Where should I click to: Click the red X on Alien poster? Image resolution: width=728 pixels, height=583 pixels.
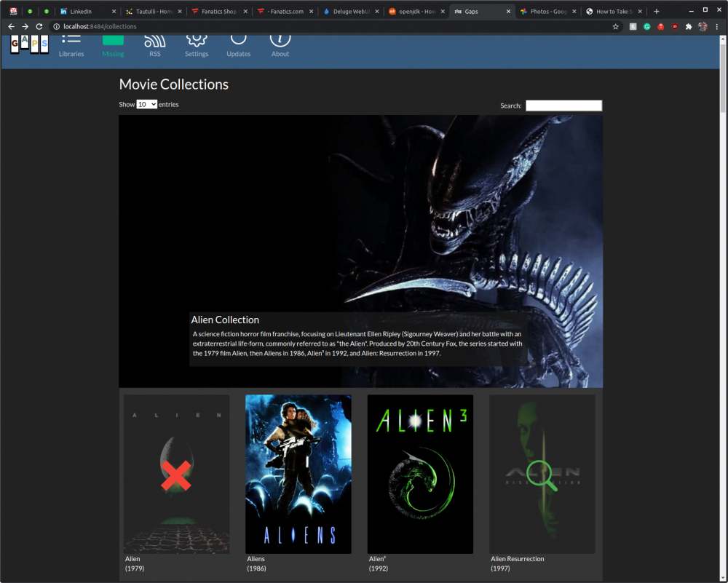176,475
